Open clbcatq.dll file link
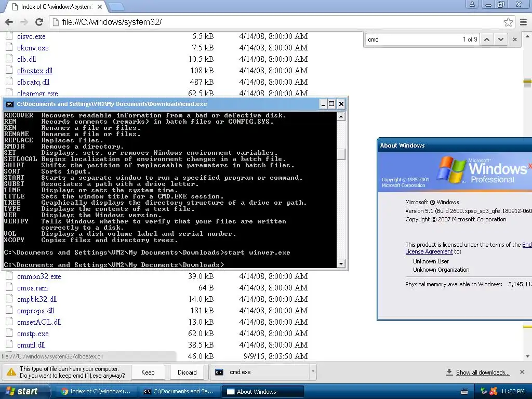The width and height of the screenshot is (532, 399). click(x=33, y=82)
